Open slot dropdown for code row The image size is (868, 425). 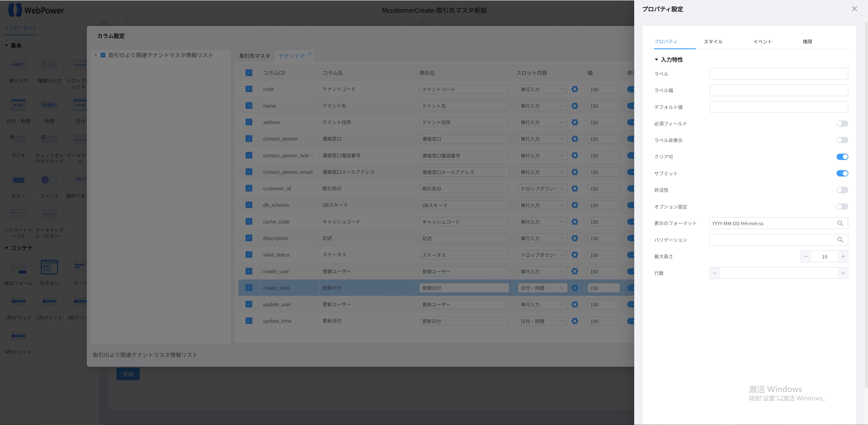pyautogui.click(x=542, y=89)
